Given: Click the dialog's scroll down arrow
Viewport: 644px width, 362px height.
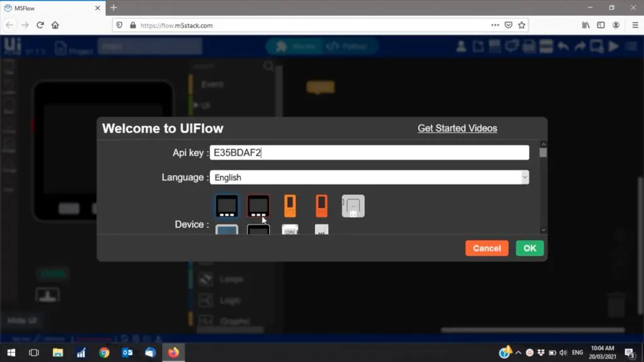Looking at the screenshot, I should tap(543, 230).
